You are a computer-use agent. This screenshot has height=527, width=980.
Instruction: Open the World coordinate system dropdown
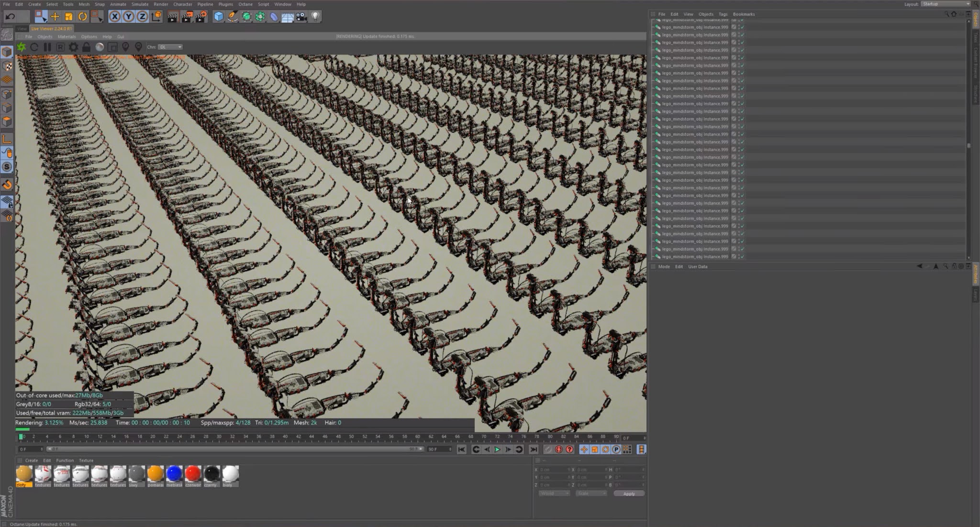[554, 493]
